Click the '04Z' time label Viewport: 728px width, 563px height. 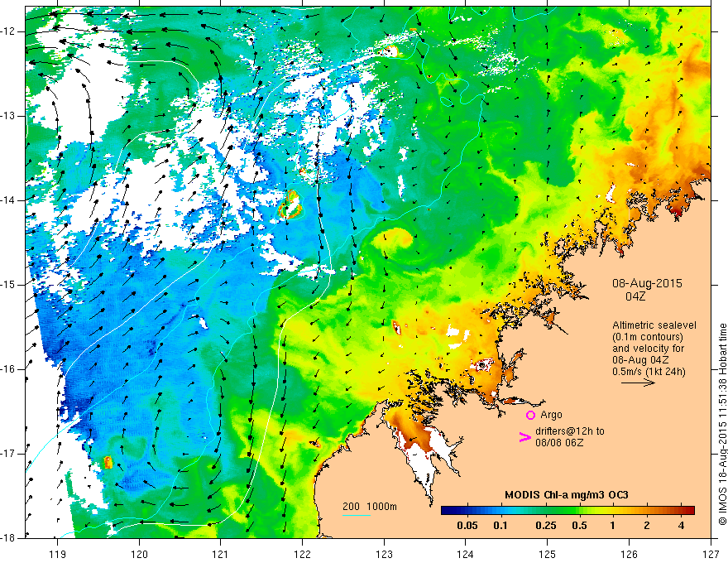coord(635,296)
